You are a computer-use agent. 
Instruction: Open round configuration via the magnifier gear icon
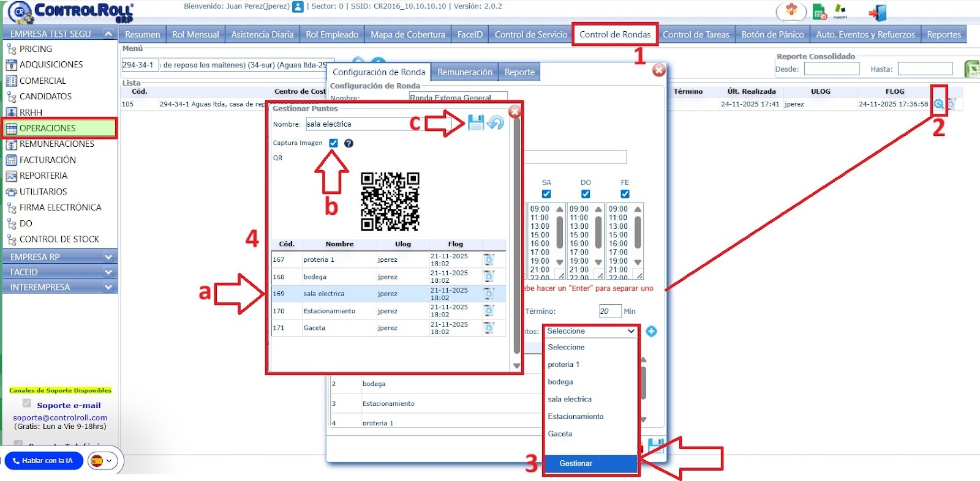pyautogui.click(x=938, y=104)
